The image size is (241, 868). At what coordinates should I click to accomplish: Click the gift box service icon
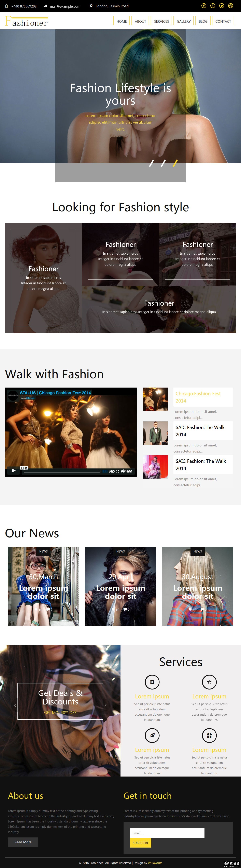[x=209, y=735]
